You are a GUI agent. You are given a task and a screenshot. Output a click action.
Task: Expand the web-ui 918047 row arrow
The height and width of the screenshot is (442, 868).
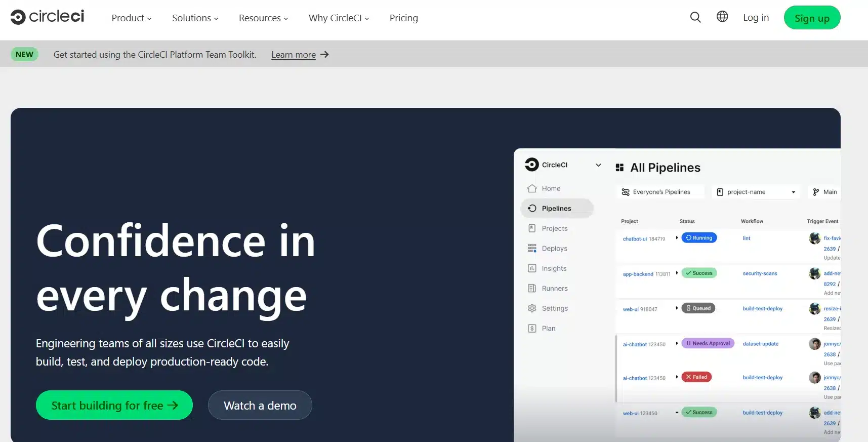tap(677, 308)
